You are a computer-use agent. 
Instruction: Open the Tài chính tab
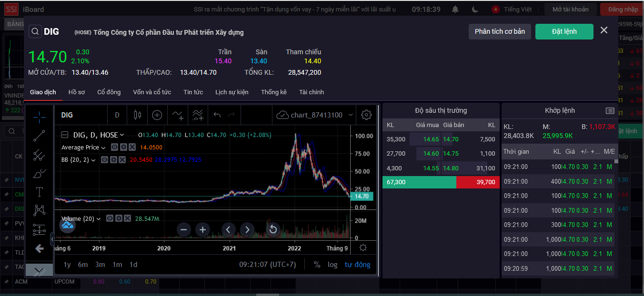coord(312,92)
